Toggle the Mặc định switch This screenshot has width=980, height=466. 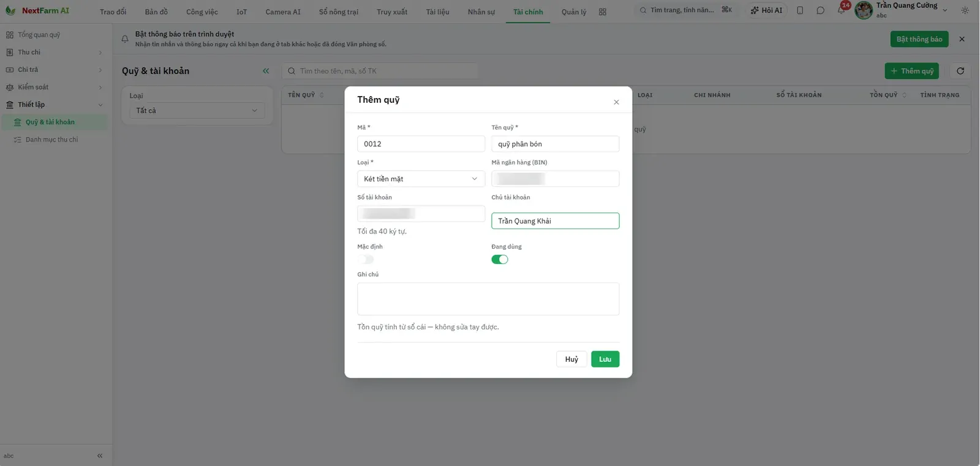click(366, 260)
